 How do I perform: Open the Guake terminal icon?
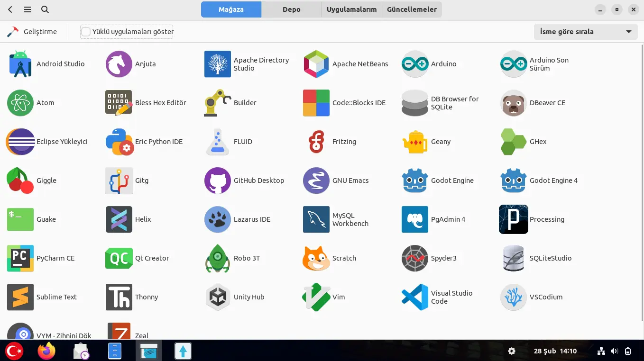20,219
